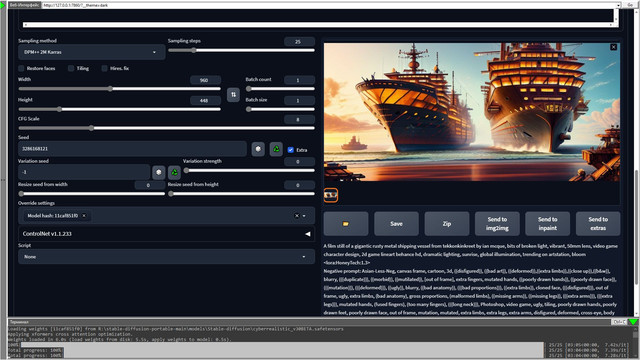The height and width of the screenshot is (360, 640).
Task: Click the Sampling steps number field
Action: click(x=299, y=42)
